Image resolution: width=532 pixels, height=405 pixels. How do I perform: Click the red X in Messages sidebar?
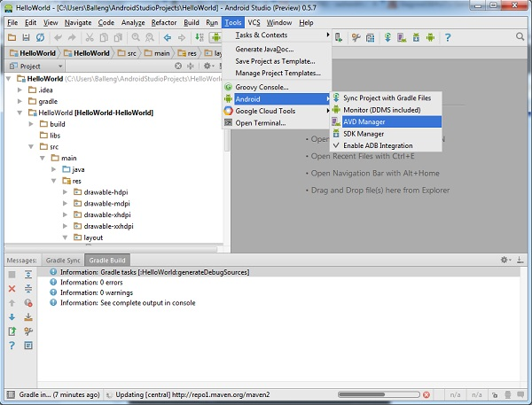coord(12,288)
